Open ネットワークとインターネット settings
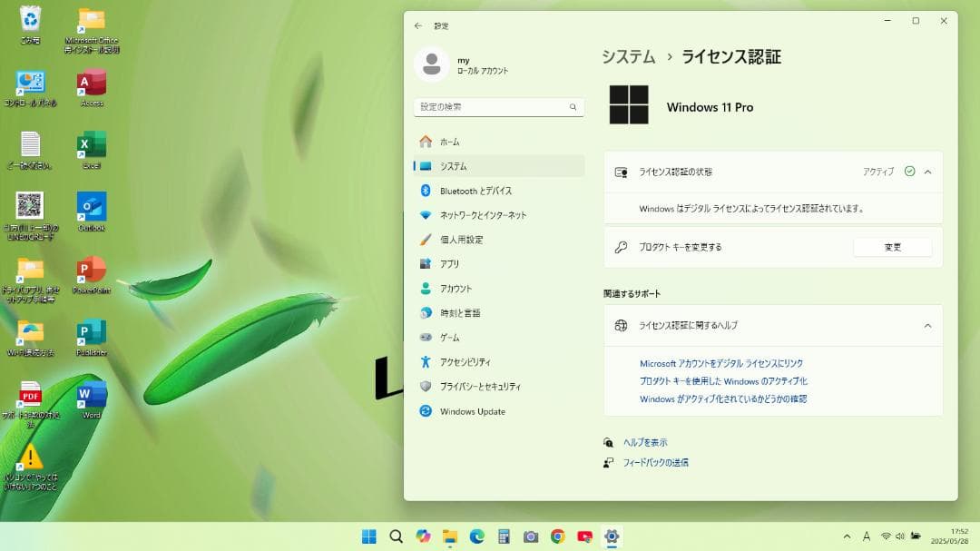The height and width of the screenshot is (551, 980). click(499, 215)
